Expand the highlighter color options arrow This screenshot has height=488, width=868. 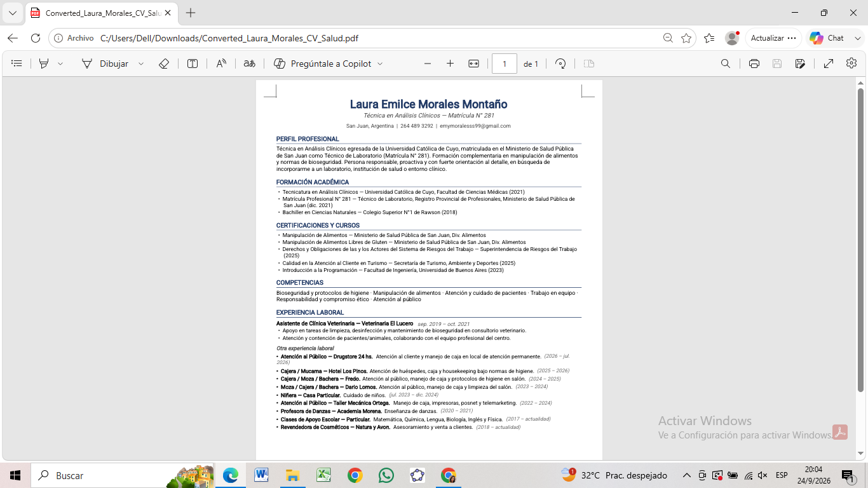pyautogui.click(x=60, y=64)
